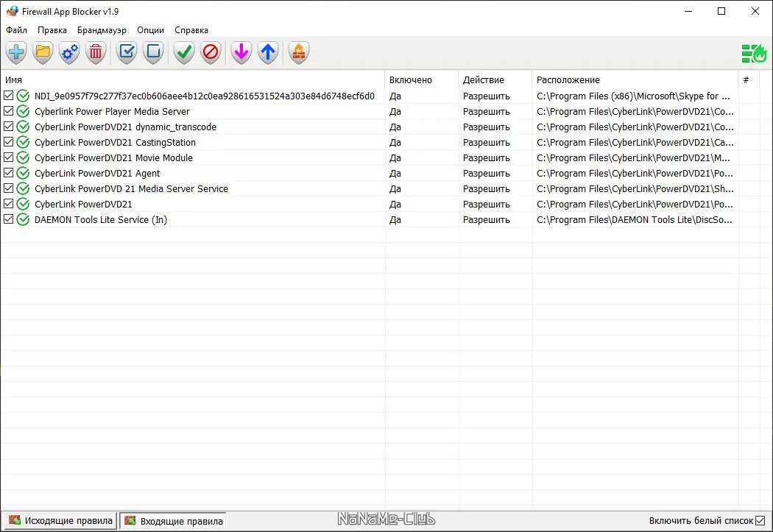Click Разрешить in the DAEMON Tools row
Image resolution: width=773 pixels, height=532 pixels.
486,220
